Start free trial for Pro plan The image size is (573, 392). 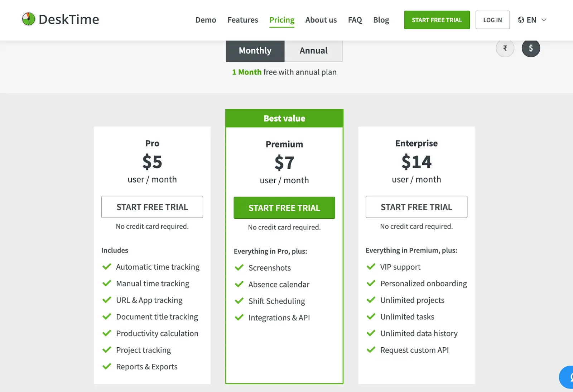152,207
